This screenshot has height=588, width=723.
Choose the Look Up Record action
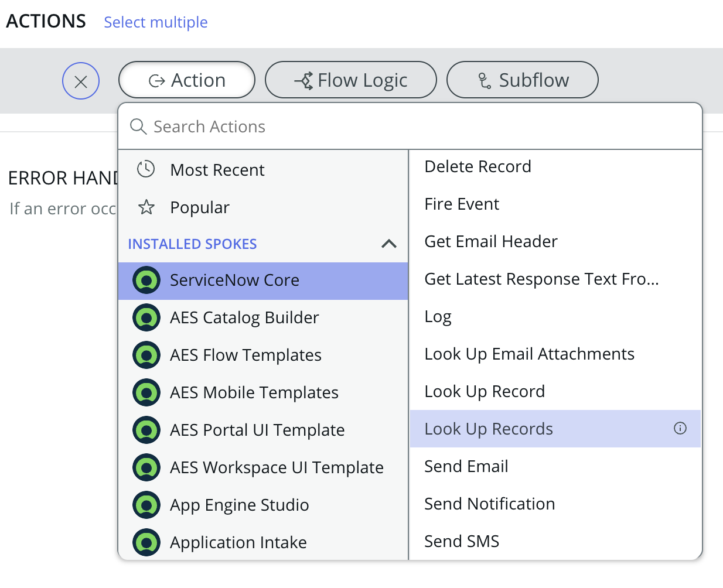pos(485,391)
